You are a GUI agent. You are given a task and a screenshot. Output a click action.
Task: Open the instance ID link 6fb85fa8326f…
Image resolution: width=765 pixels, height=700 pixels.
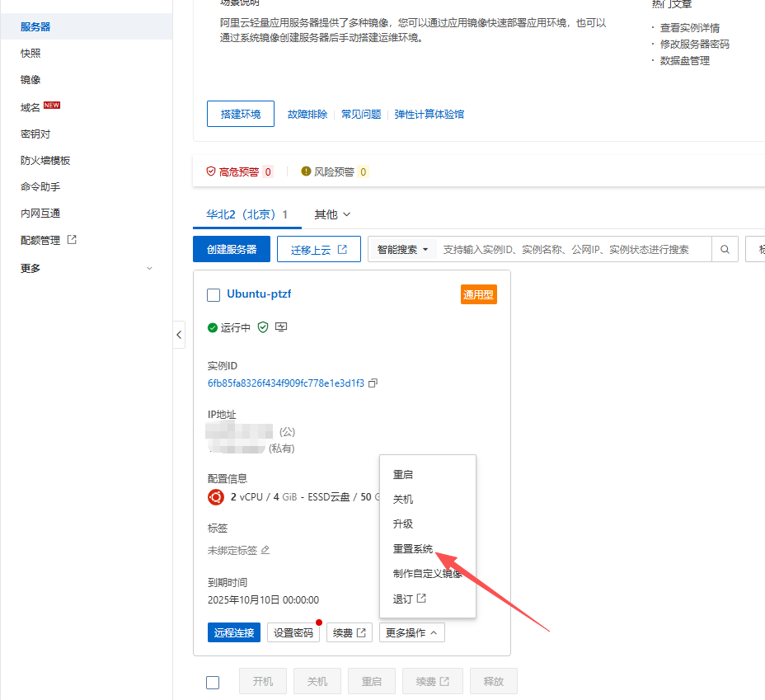(286, 383)
